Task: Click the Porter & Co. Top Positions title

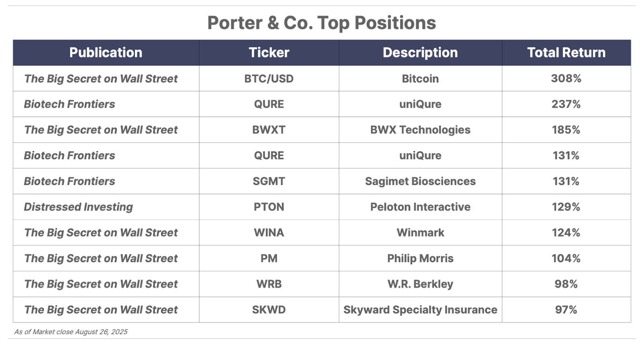Action: click(322, 23)
